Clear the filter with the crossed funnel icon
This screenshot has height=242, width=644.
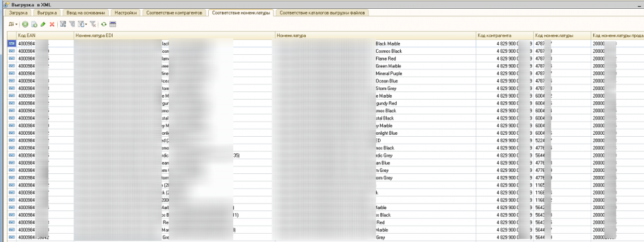click(93, 25)
